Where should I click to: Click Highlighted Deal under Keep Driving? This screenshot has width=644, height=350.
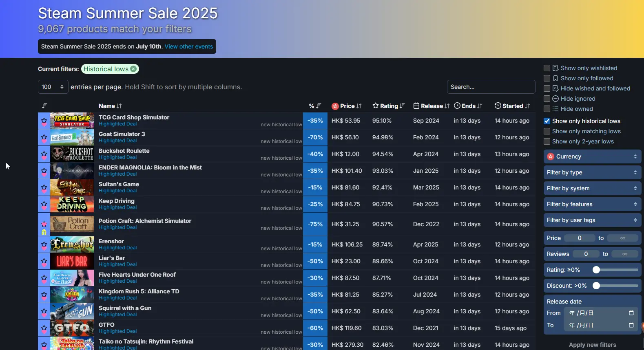[x=117, y=207]
